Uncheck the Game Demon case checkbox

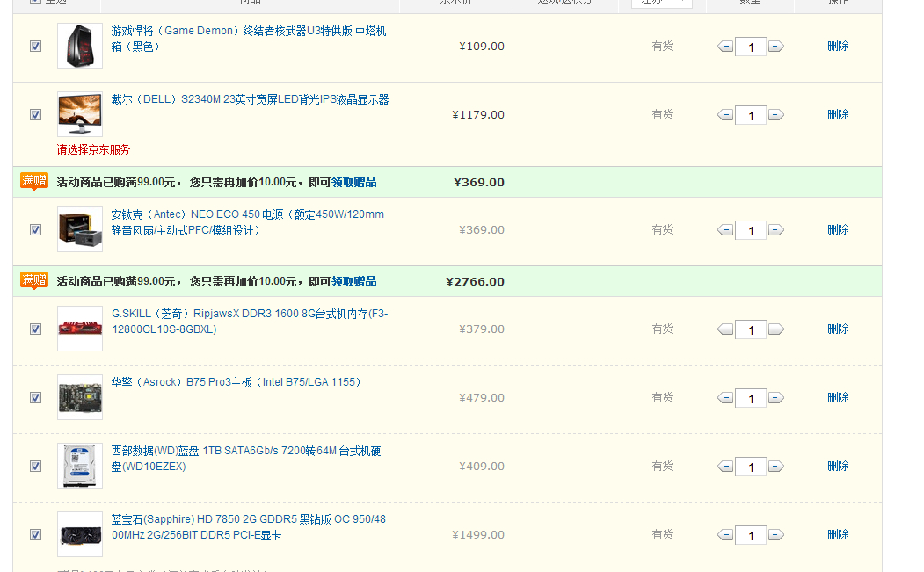(36, 47)
